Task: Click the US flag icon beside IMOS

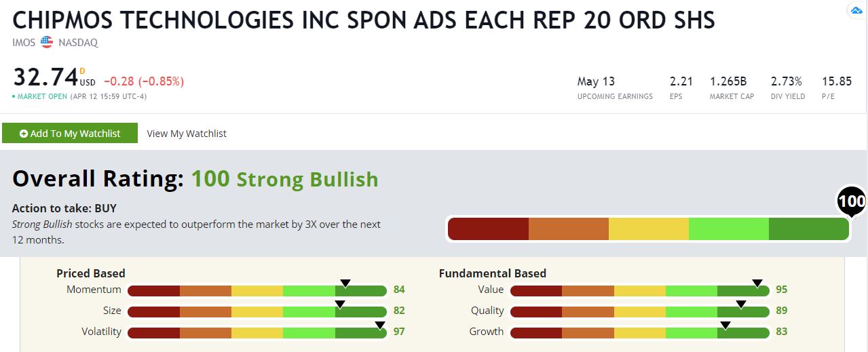Action: [47, 42]
